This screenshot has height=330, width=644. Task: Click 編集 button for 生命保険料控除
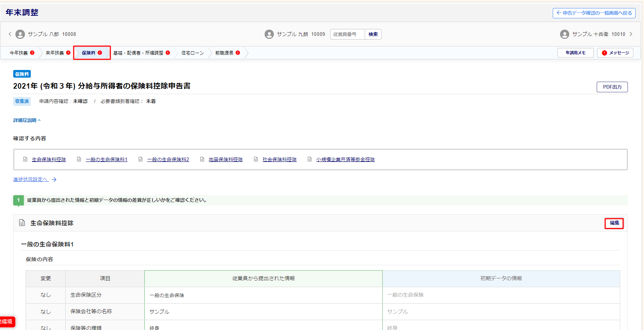click(614, 223)
